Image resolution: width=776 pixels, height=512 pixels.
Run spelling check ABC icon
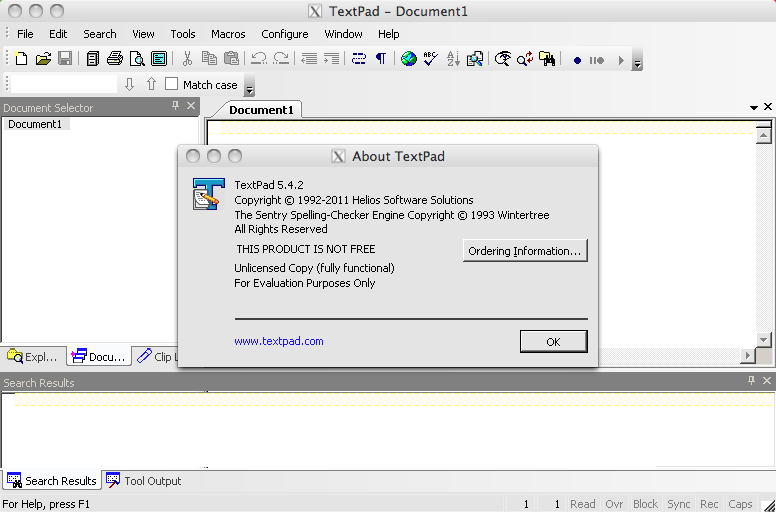(431, 58)
